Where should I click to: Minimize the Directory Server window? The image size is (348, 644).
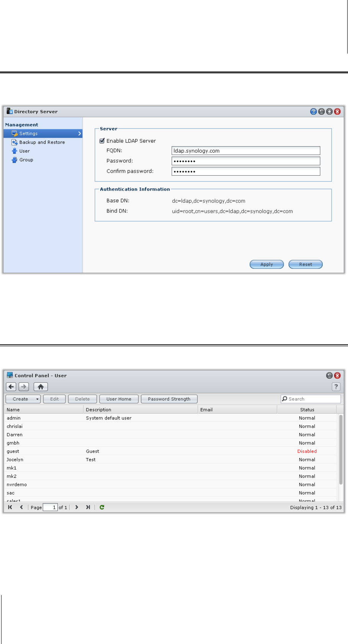pos(321,112)
